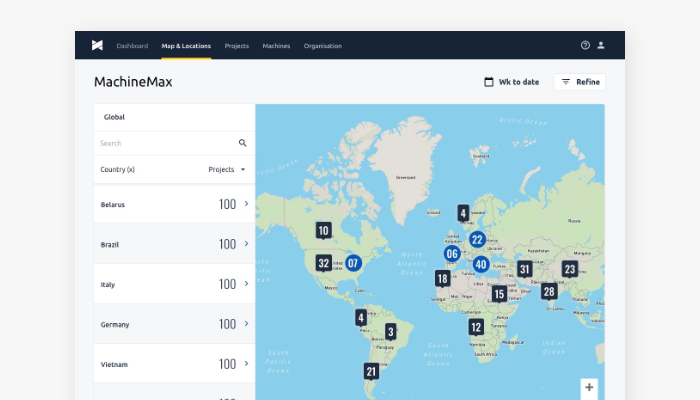
Task: Expand the Brazil row chevron
Action: point(246,244)
